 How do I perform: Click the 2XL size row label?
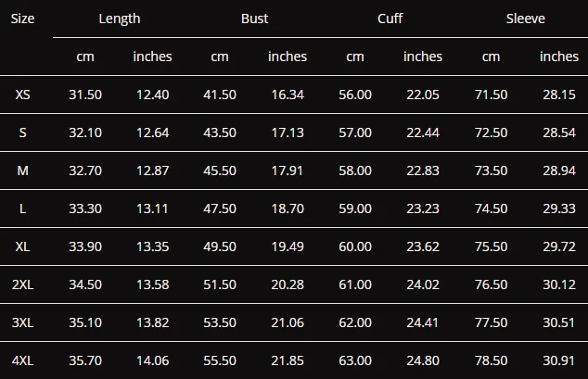pos(22,284)
